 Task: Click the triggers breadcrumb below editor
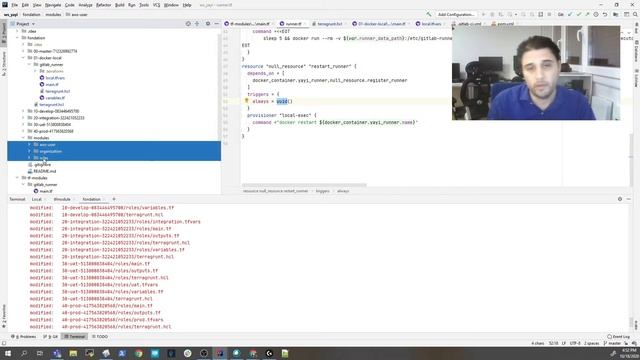click(x=322, y=191)
